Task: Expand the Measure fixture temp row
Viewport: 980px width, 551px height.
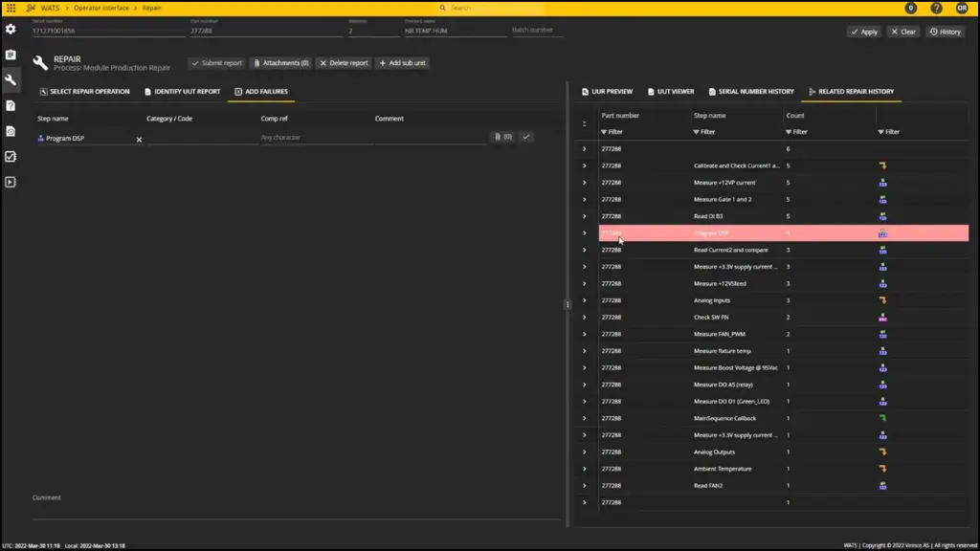Action: click(585, 351)
